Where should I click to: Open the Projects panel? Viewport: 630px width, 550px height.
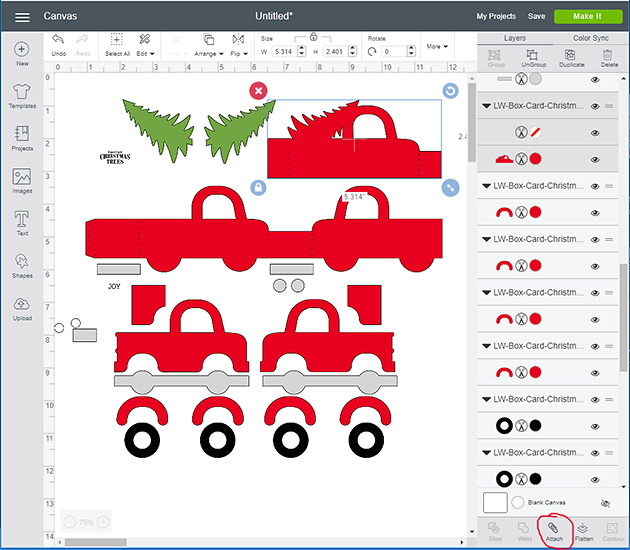(22, 139)
